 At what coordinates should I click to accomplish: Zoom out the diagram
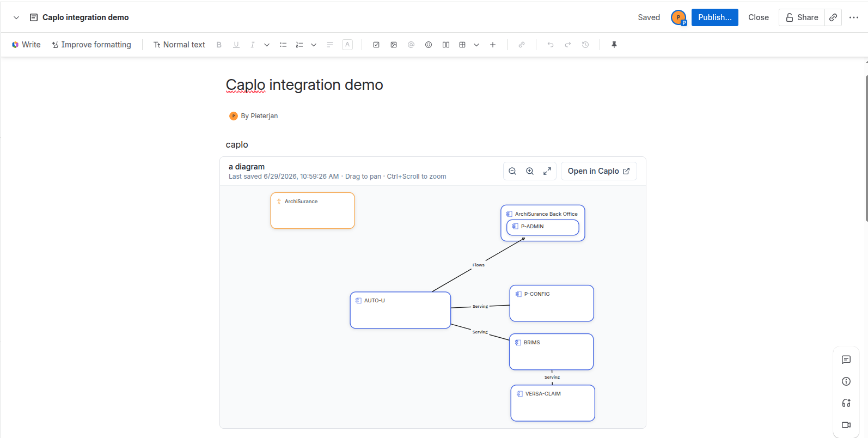click(512, 171)
